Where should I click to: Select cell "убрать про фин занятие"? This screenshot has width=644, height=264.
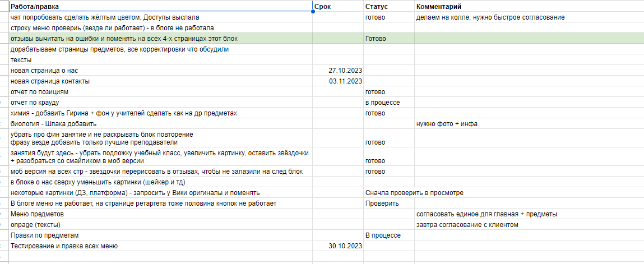pyautogui.click(x=161, y=138)
